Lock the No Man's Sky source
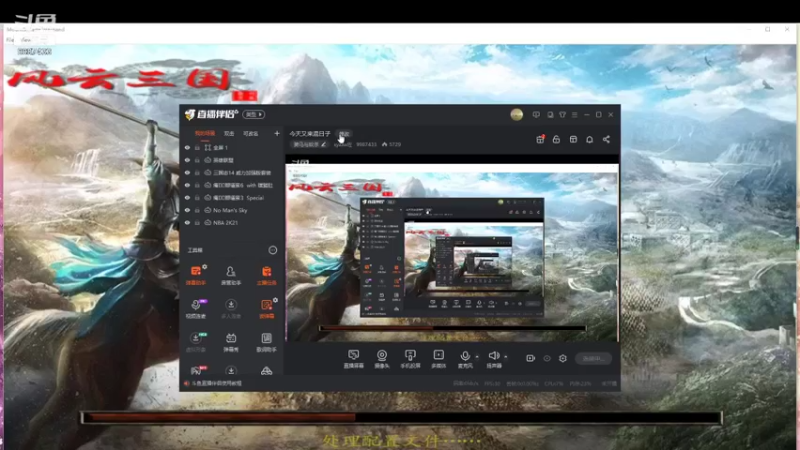 tap(197, 210)
